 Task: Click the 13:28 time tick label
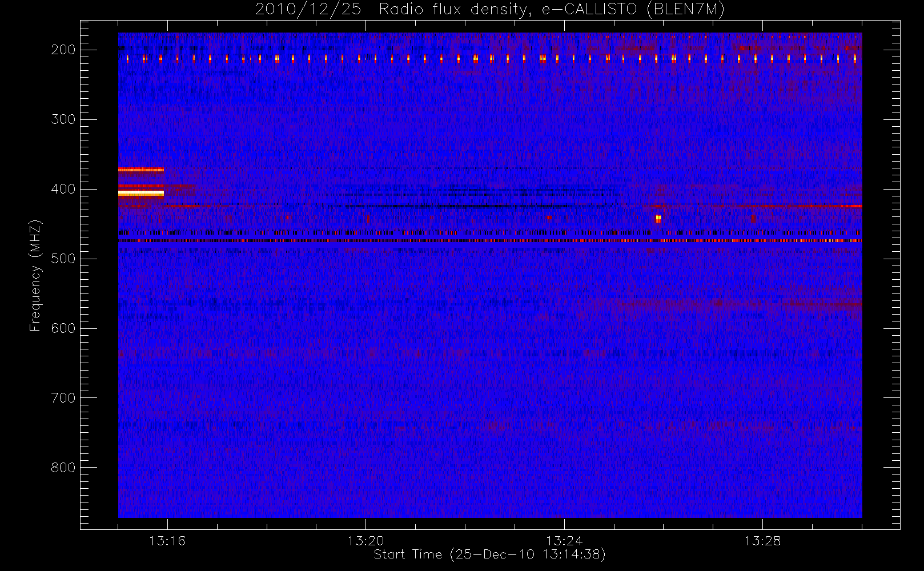[x=762, y=541]
